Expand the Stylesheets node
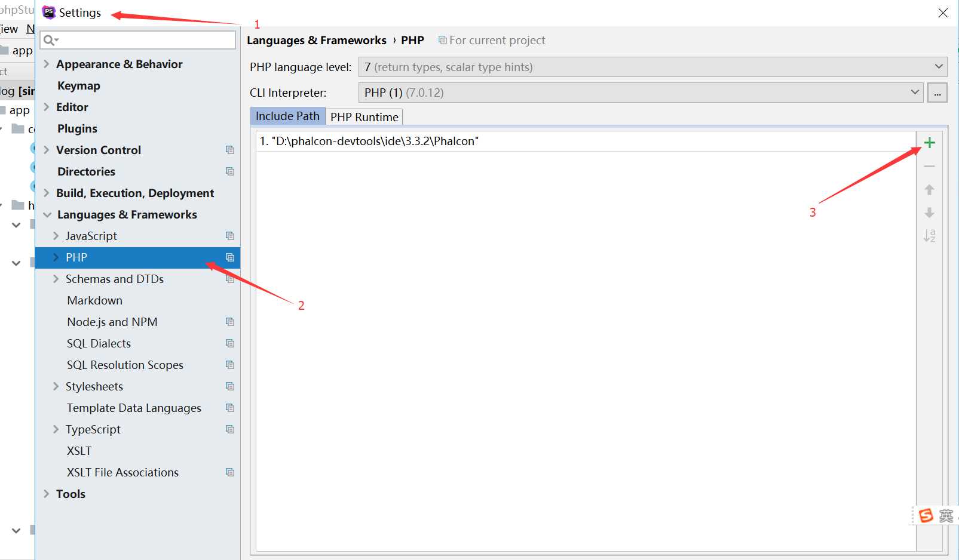This screenshot has height=560, width=959. point(56,386)
